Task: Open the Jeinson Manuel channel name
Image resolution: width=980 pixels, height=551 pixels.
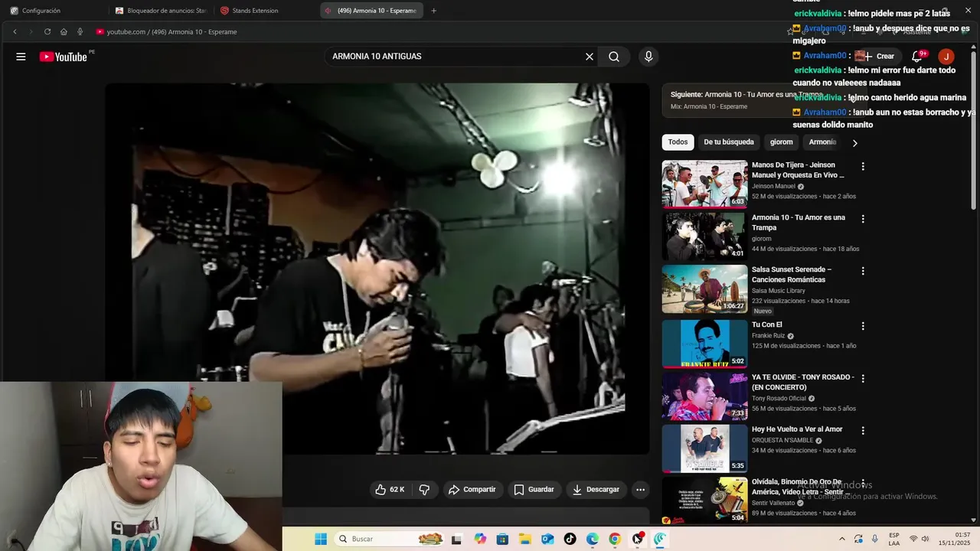Action: click(773, 186)
